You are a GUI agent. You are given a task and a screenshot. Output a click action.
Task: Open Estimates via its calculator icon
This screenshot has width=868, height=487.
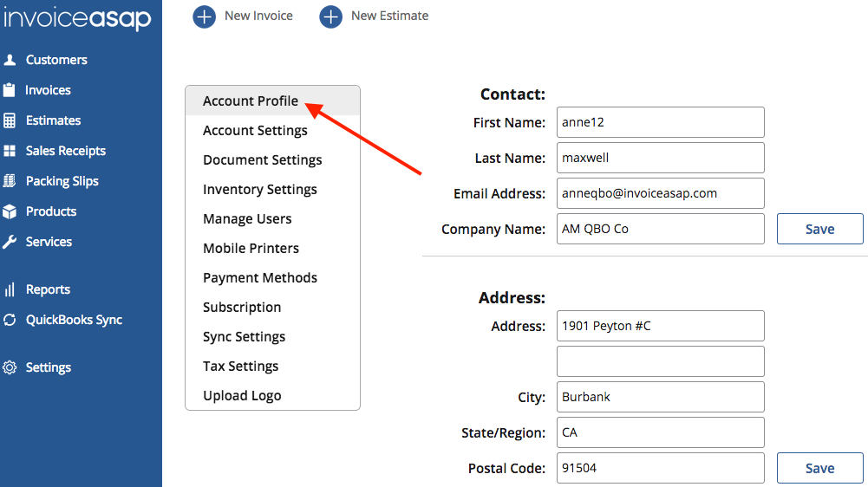pyautogui.click(x=10, y=120)
